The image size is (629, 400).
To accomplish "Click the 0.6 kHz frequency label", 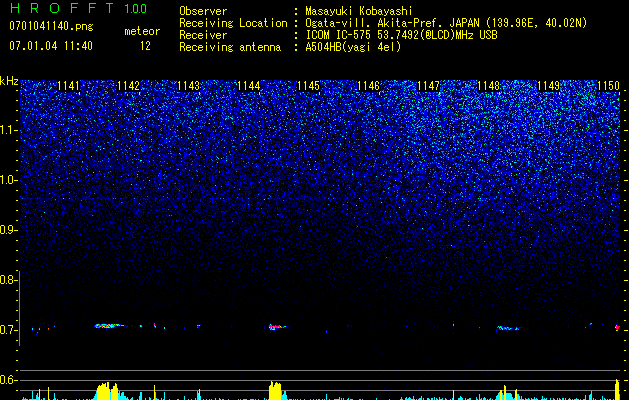I will (x=7, y=380).
